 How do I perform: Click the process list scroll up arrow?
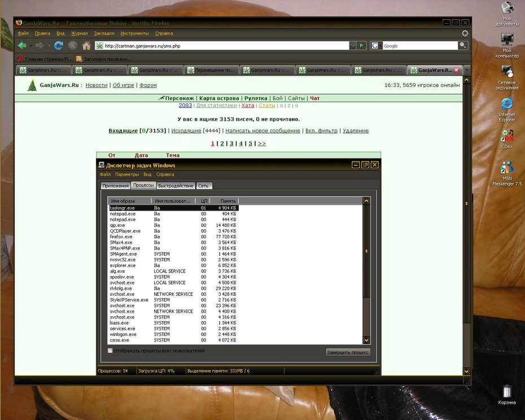pos(366,201)
